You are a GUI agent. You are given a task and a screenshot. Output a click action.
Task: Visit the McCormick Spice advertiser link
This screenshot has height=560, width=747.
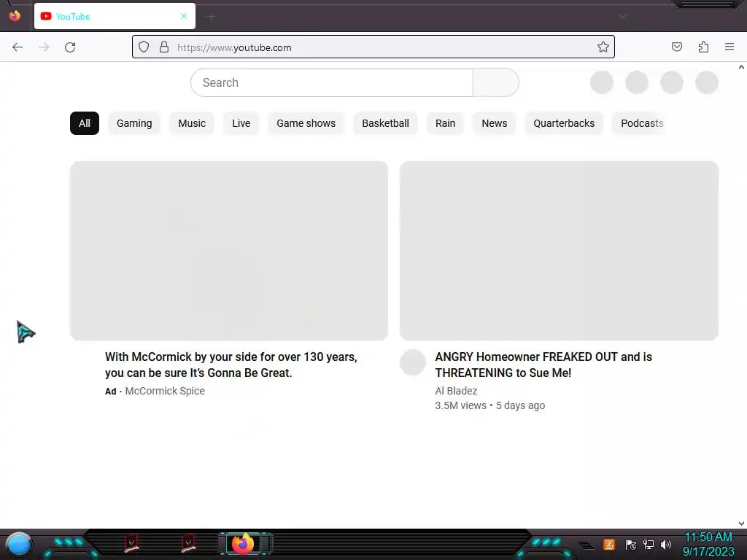pyautogui.click(x=165, y=391)
